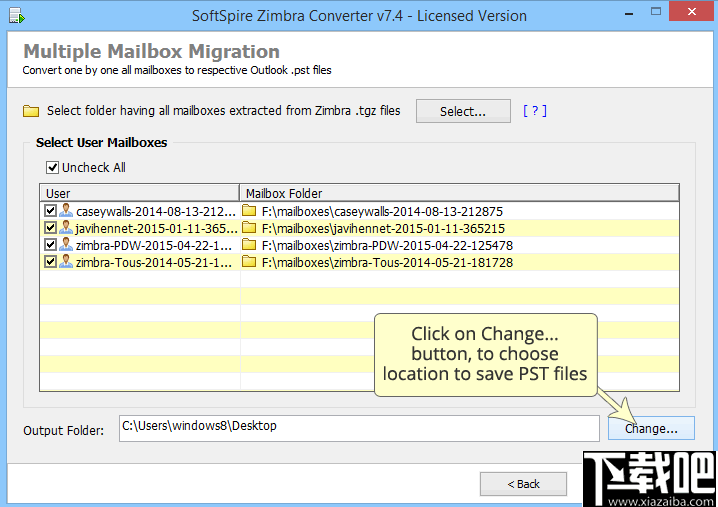Select zimbra-Tous-2014-05-21-1... user name

tap(154, 262)
